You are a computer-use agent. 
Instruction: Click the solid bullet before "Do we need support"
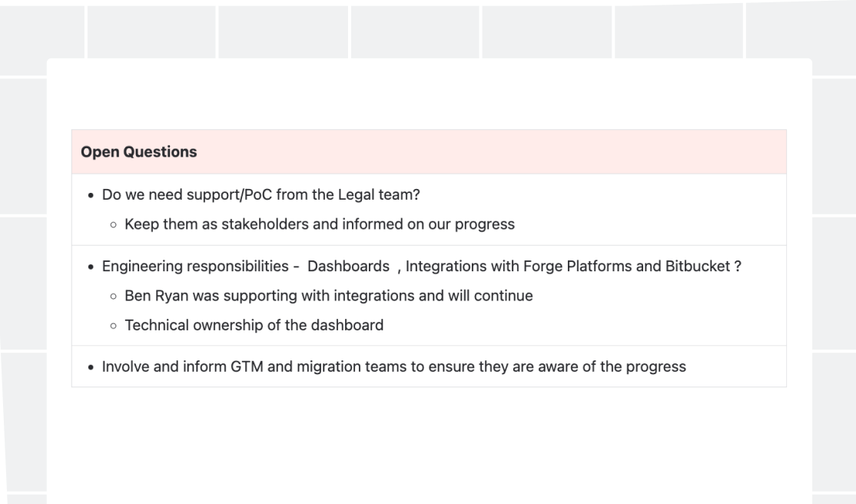(x=91, y=195)
